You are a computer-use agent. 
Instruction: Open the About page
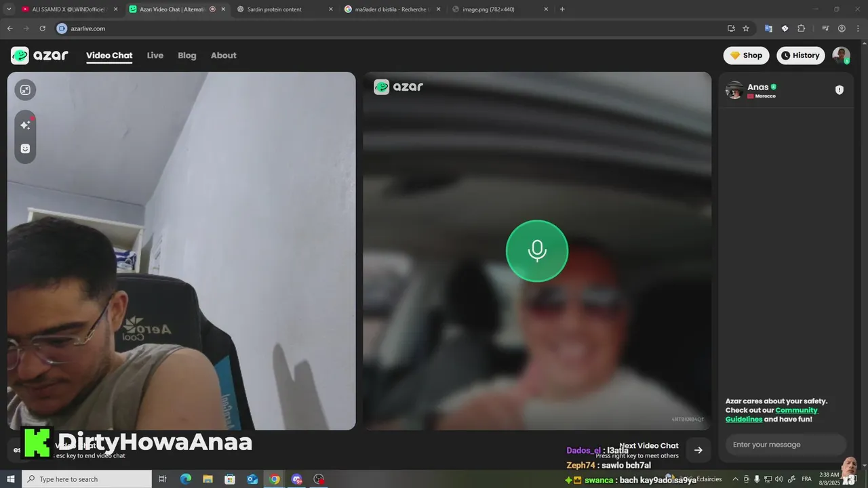224,56
